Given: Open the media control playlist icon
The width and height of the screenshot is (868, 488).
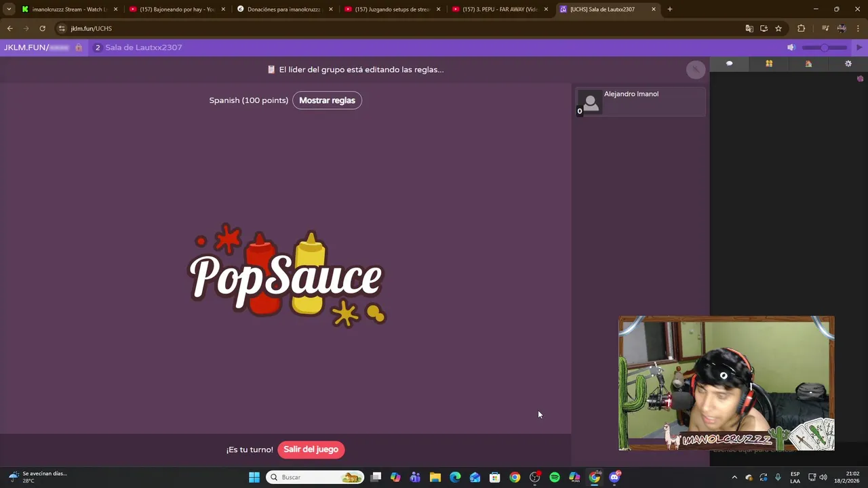Looking at the screenshot, I should click(825, 28).
